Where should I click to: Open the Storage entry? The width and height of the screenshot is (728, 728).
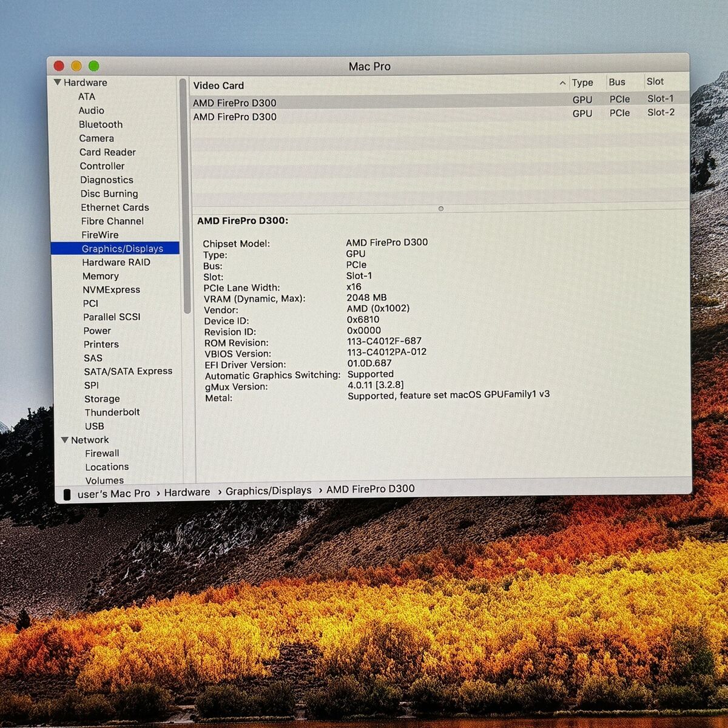click(102, 399)
